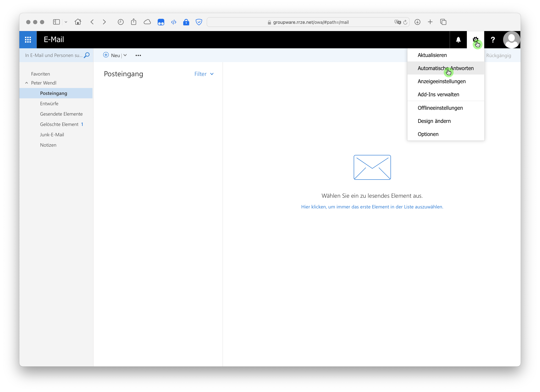Viewport: 540px width, 392px height.
Task: Click the translate icon in address bar
Action: point(397,22)
